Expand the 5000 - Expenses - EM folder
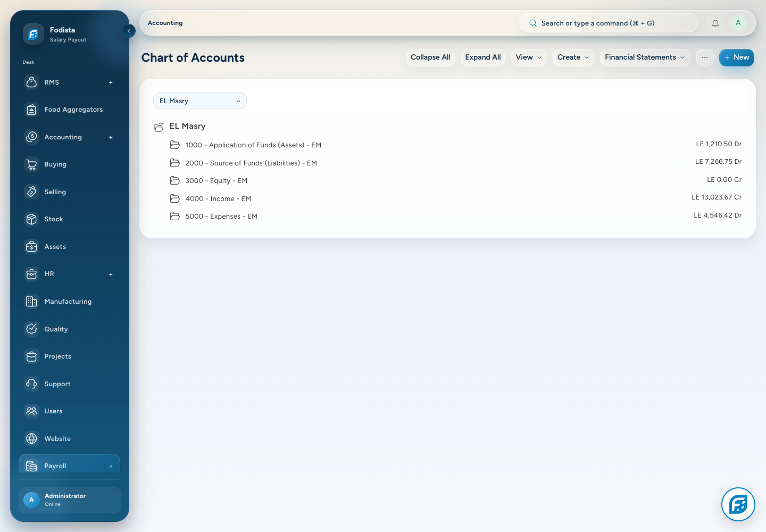 [174, 216]
